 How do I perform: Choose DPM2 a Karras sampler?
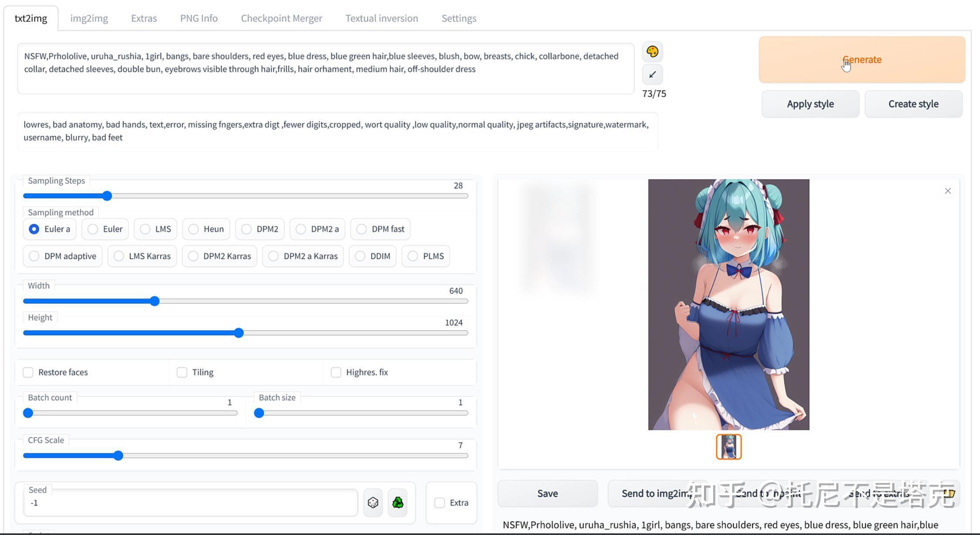click(x=273, y=256)
